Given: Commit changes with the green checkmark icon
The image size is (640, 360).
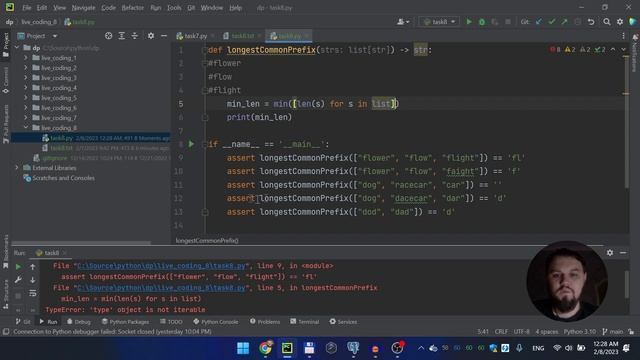Looking at the screenshot, I should point(552,22).
